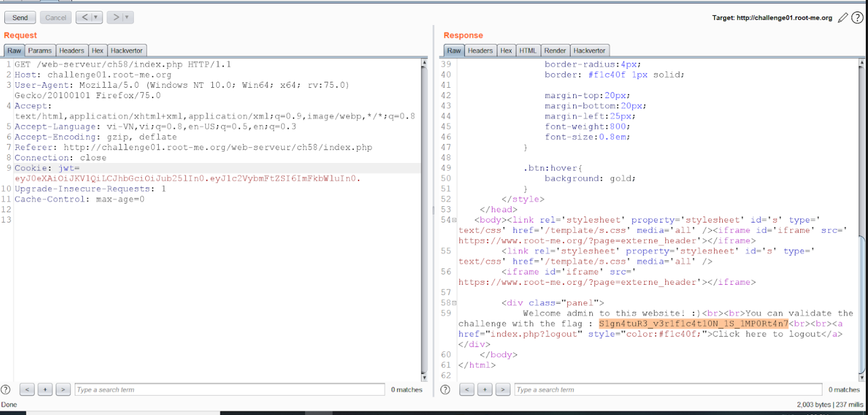The height and width of the screenshot is (415, 868).
Task: Show the Request Hex tab
Action: click(x=98, y=51)
